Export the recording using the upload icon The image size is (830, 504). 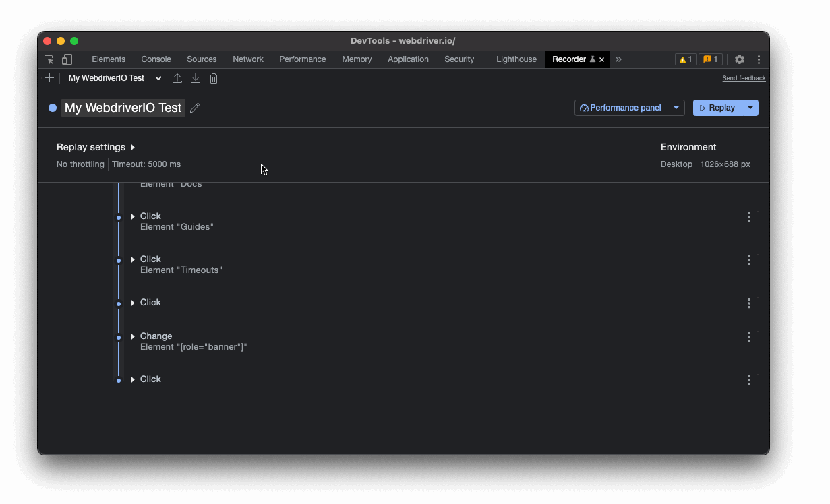(177, 78)
